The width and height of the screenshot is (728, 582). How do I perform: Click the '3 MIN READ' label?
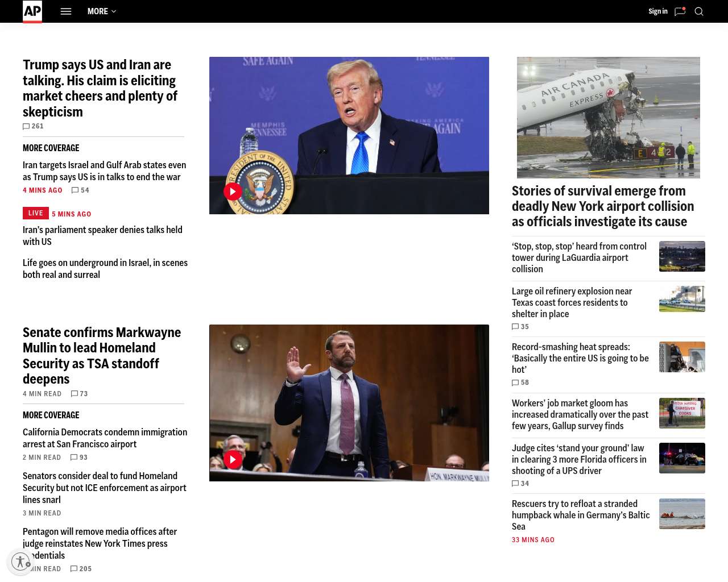click(42, 513)
